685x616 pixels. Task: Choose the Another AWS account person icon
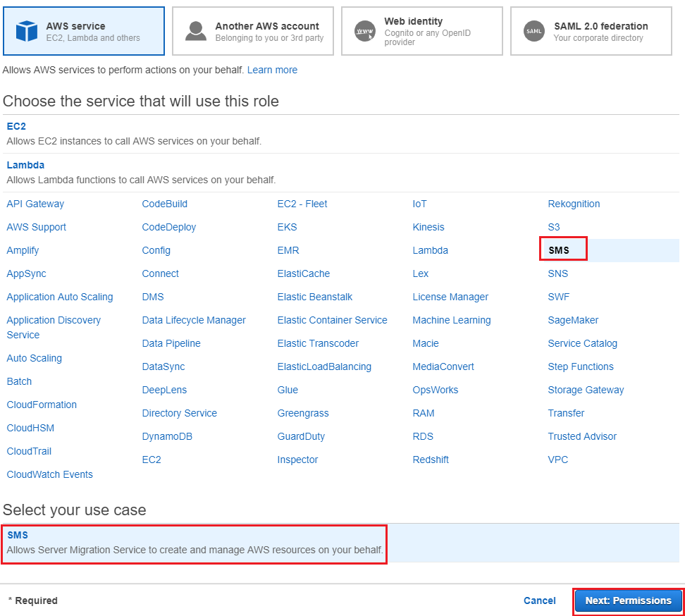coord(196,31)
